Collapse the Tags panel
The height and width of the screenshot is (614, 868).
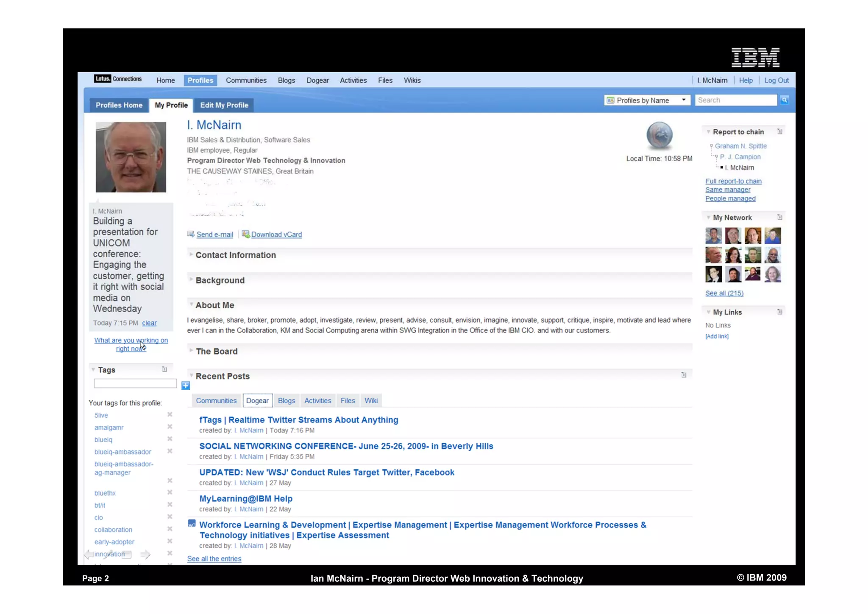(x=93, y=370)
